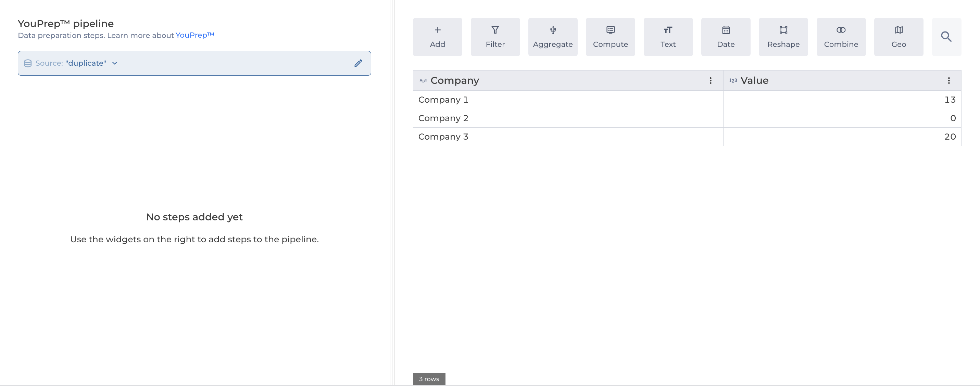The image size is (980, 386).
Task: Click the search magnifier icon
Action: coord(946,37)
